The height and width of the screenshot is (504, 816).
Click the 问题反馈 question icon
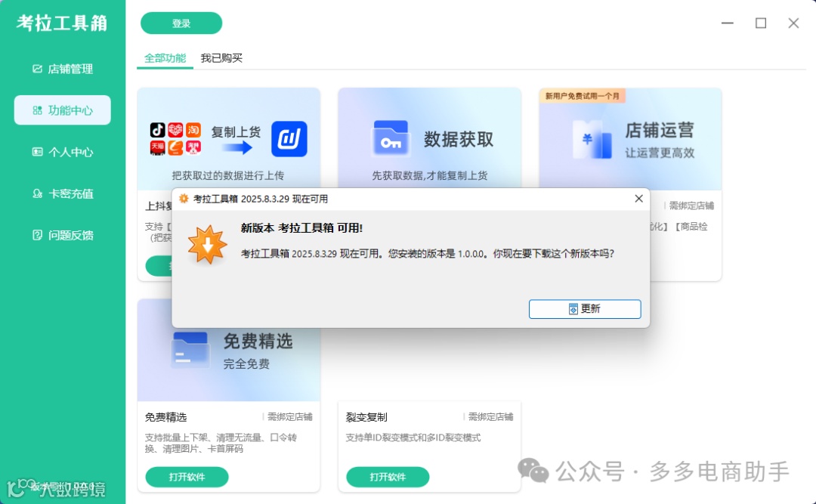(x=37, y=235)
